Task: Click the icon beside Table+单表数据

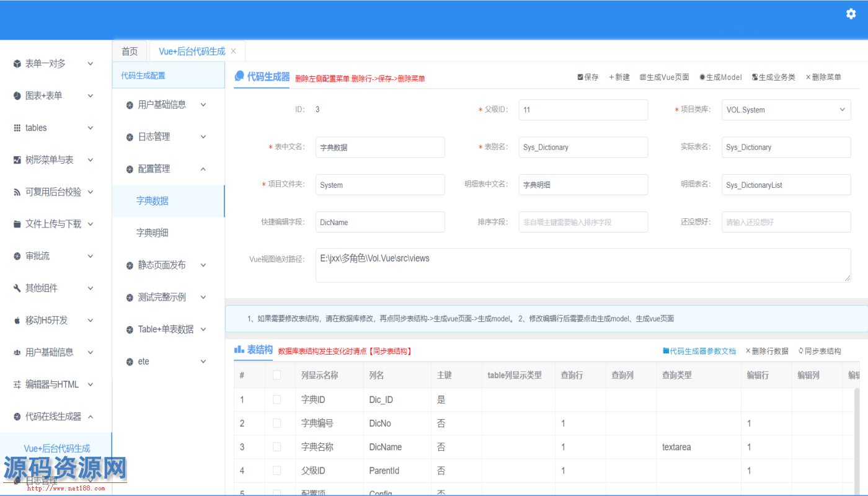Action: [130, 329]
